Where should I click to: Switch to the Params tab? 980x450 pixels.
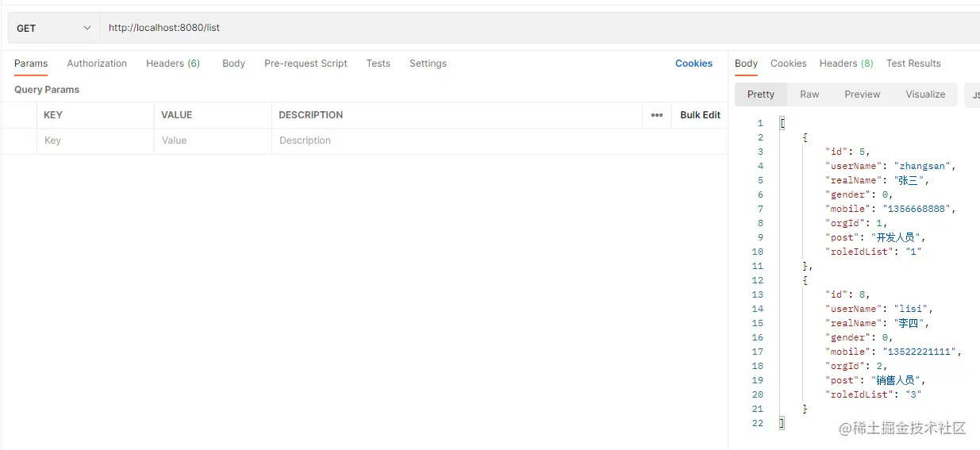(x=31, y=63)
